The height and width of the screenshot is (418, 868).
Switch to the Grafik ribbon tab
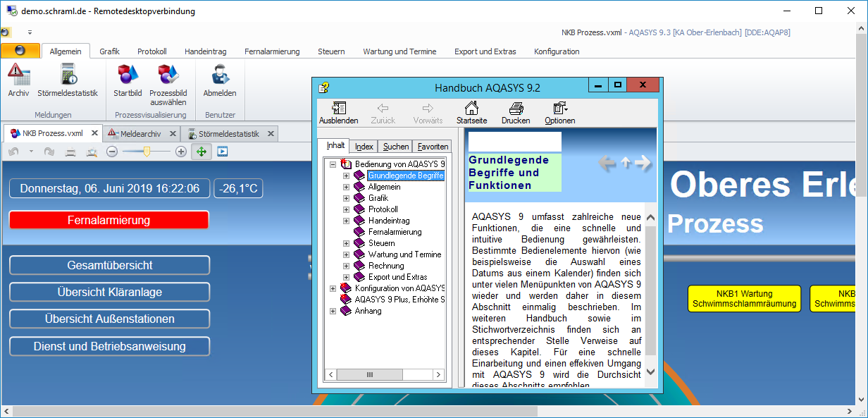coord(110,51)
